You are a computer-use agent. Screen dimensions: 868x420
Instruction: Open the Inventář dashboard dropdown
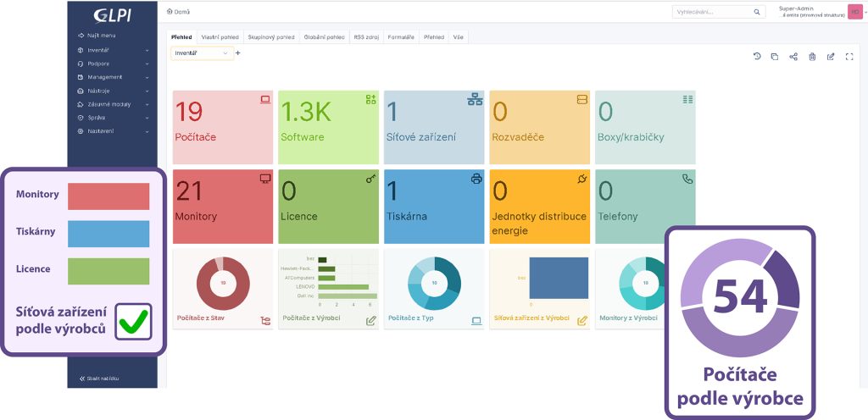click(x=202, y=53)
